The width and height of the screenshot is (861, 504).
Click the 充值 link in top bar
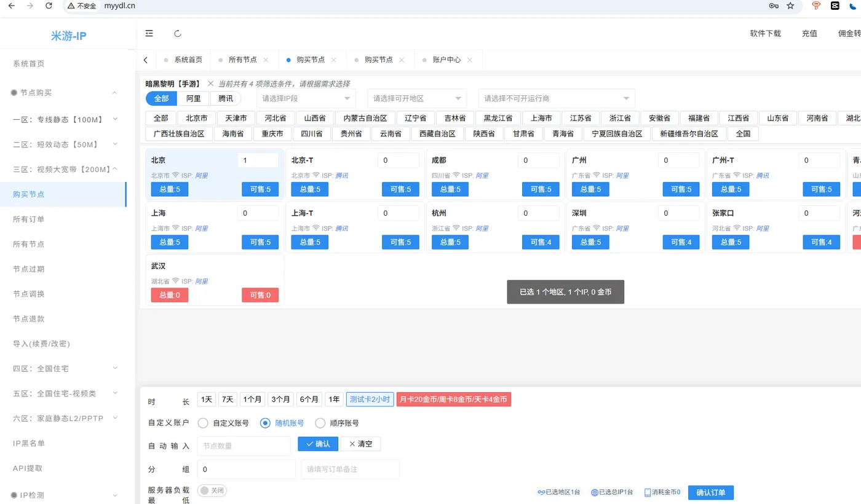click(810, 34)
